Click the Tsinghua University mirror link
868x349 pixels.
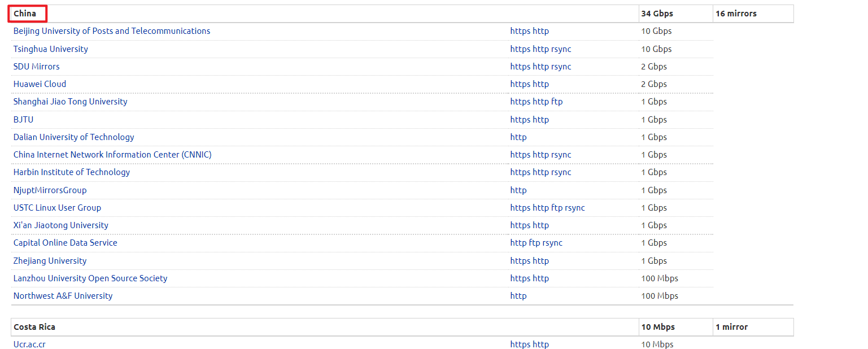pos(51,49)
